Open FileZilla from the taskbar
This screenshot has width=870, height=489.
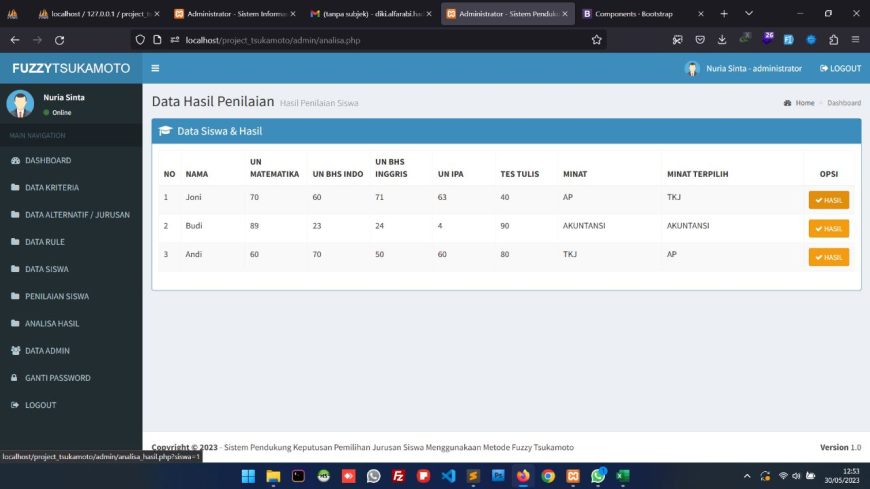(398, 476)
